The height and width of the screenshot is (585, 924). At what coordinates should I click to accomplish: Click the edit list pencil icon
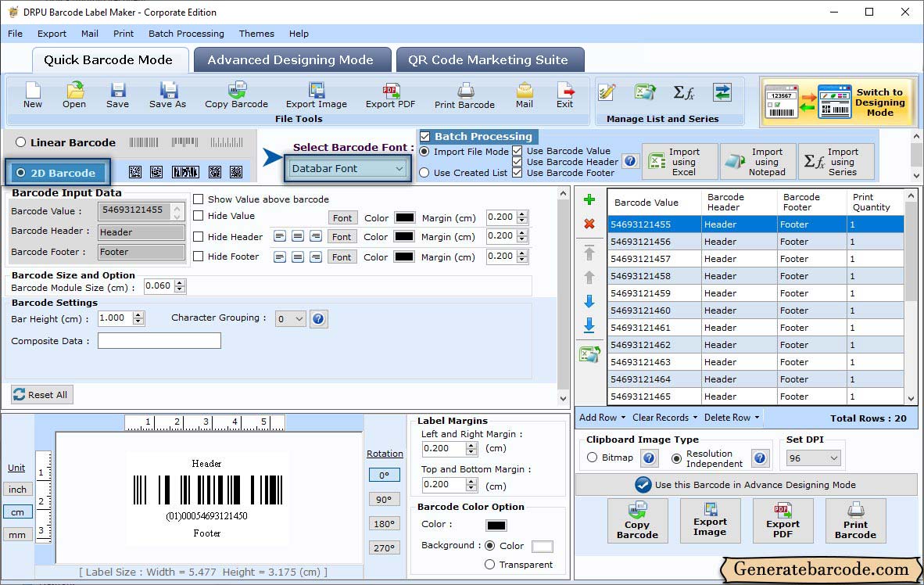click(607, 92)
